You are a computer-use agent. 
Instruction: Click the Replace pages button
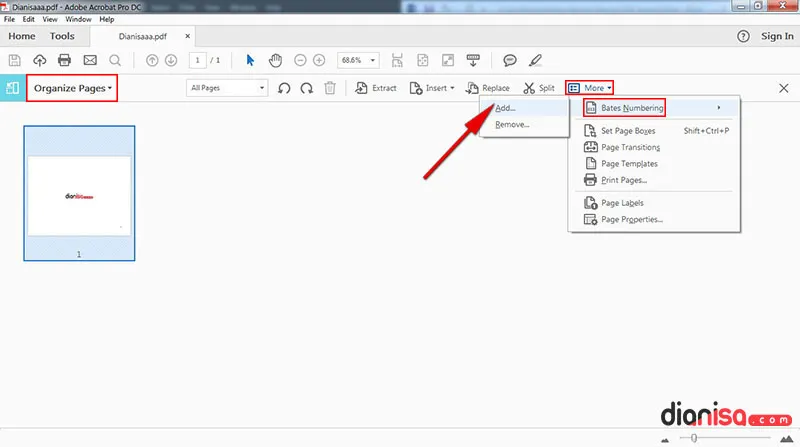487,88
